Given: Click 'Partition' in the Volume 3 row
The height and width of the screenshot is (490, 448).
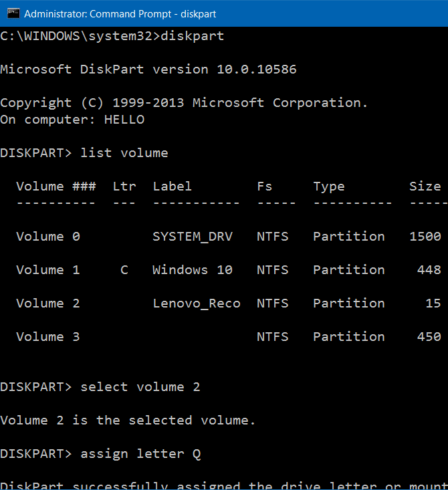Looking at the screenshot, I should coord(349,337).
